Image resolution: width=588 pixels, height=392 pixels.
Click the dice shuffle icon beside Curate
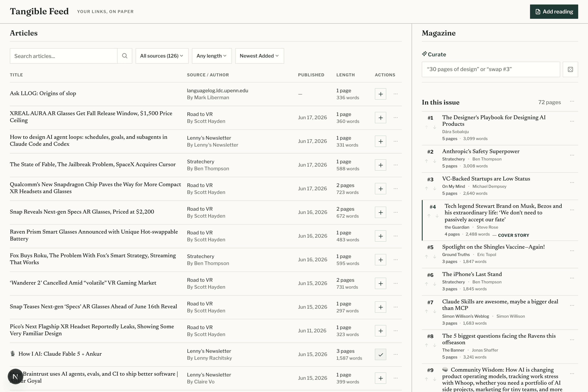coord(570,69)
